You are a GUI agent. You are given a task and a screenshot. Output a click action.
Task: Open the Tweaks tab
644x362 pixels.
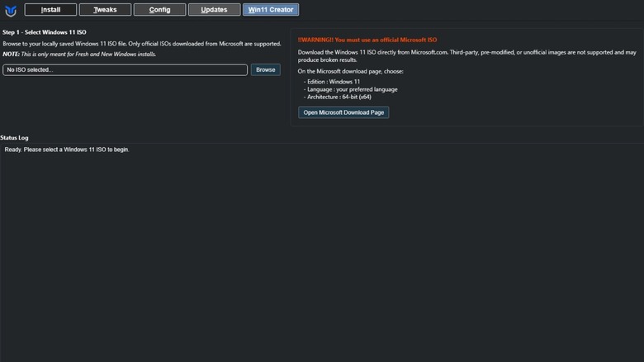(x=105, y=9)
